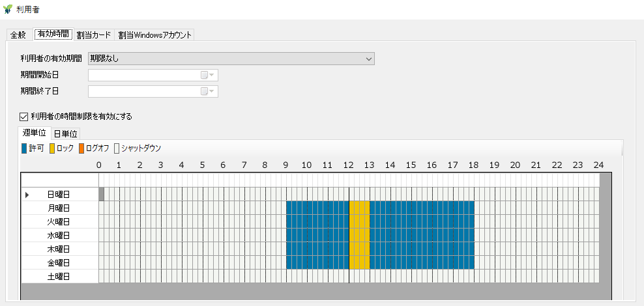Click the 日曜日 row indicator arrow
This screenshot has width=644, height=306.
coord(27,195)
